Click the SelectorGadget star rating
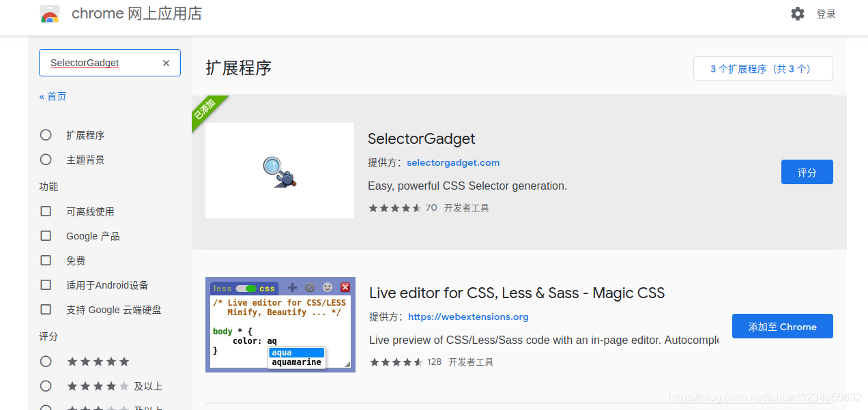 [x=395, y=208]
